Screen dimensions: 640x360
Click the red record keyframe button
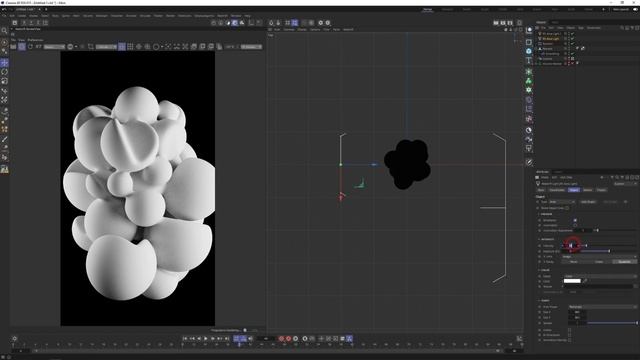tap(281, 338)
